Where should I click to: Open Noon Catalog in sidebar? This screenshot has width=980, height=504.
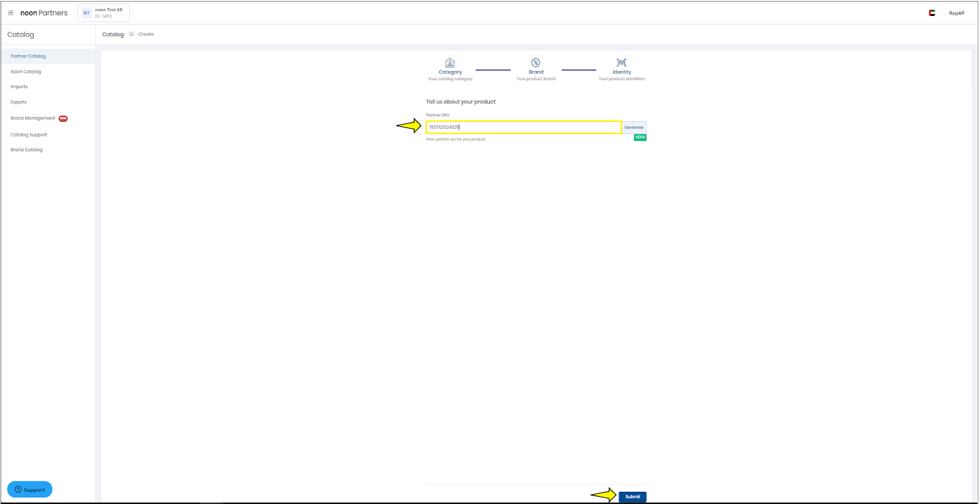pos(26,72)
